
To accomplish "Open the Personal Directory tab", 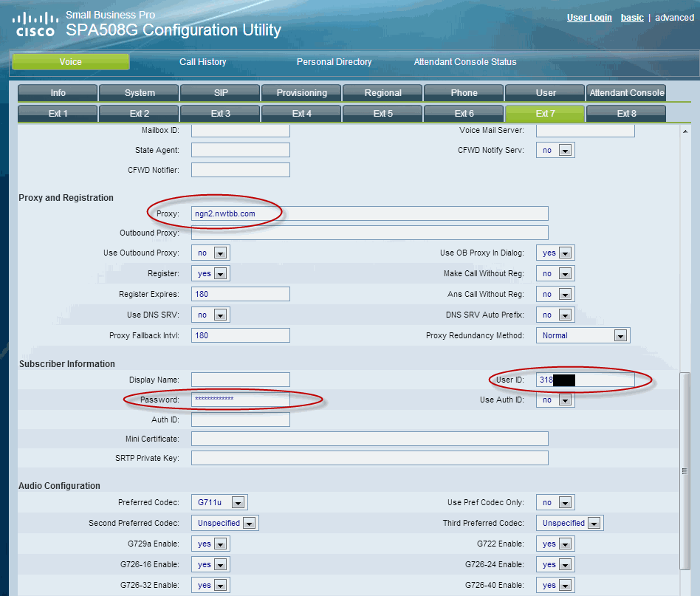I will pyautogui.click(x=334, y=61).
